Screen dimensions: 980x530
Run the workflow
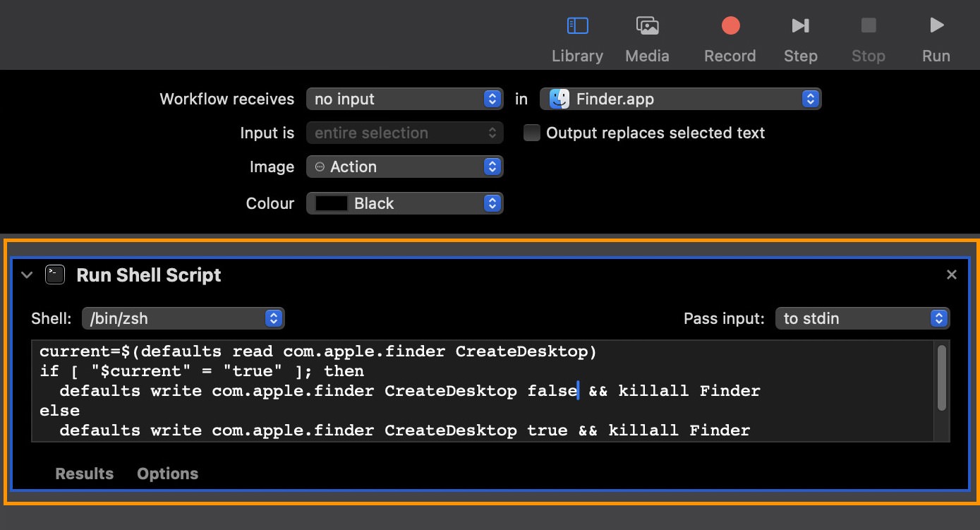pyautogui.click(x=936, y=40)
